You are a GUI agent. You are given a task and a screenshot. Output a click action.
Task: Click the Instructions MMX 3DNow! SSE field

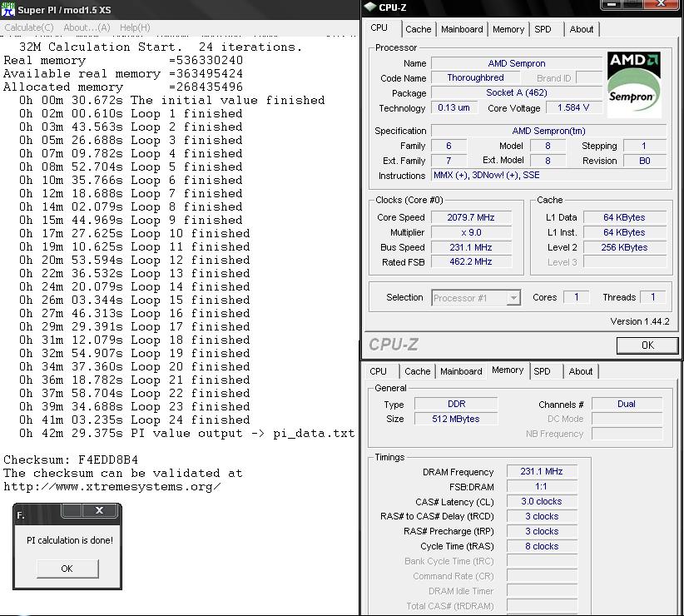pyautogui.click(x=548, y=175)
